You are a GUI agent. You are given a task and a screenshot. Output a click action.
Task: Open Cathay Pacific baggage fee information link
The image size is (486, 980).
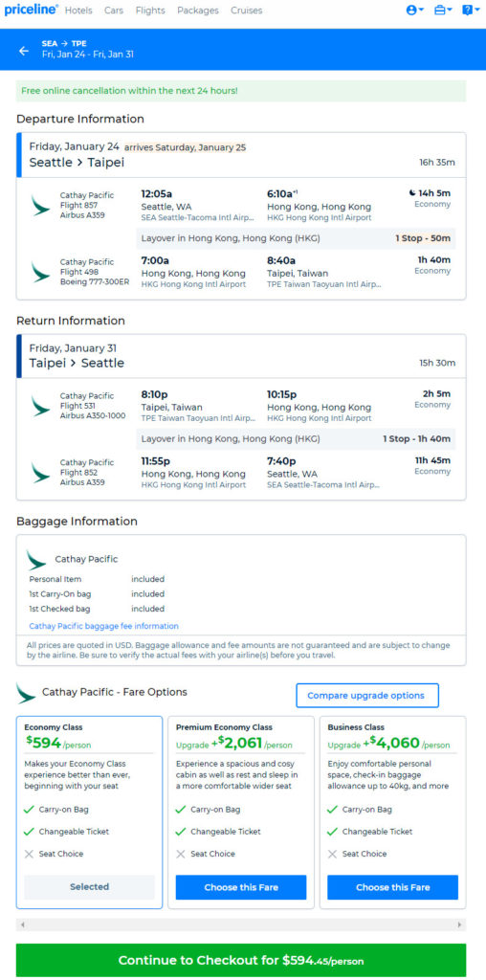click(103, 626)
